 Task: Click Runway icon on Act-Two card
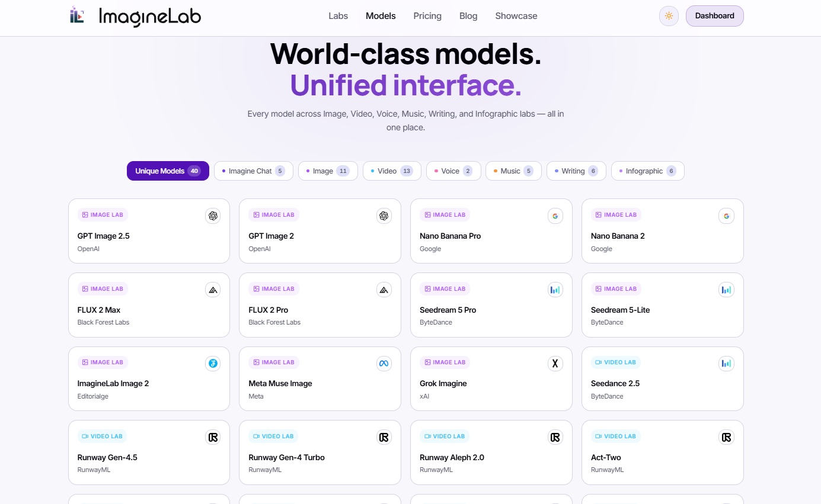coord(726,437)
